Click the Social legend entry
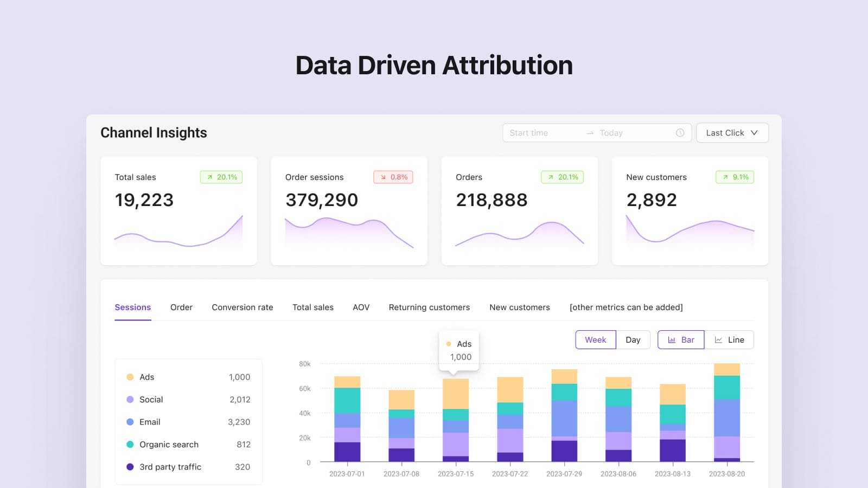Screen dimensions: 868x488 (x=151, y=400)
